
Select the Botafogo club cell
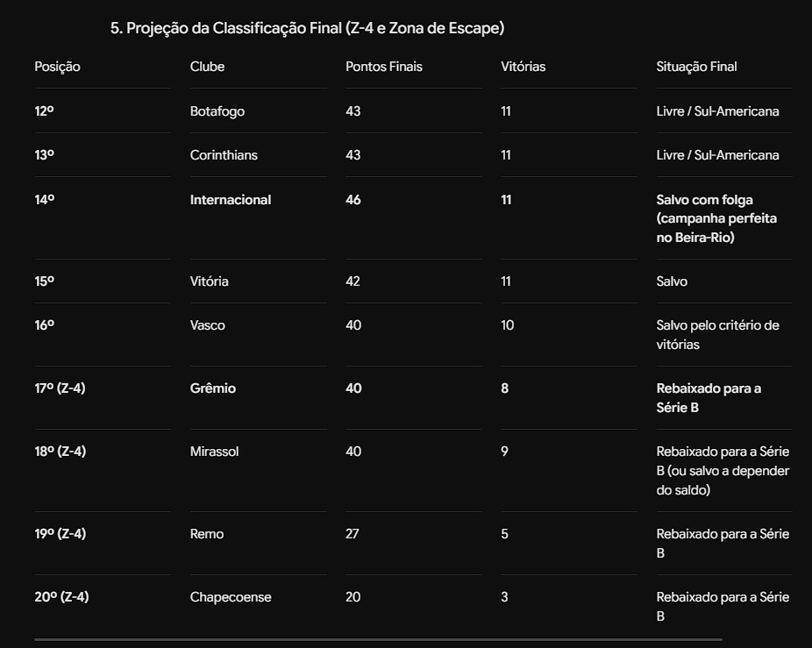tap(217, 111)
